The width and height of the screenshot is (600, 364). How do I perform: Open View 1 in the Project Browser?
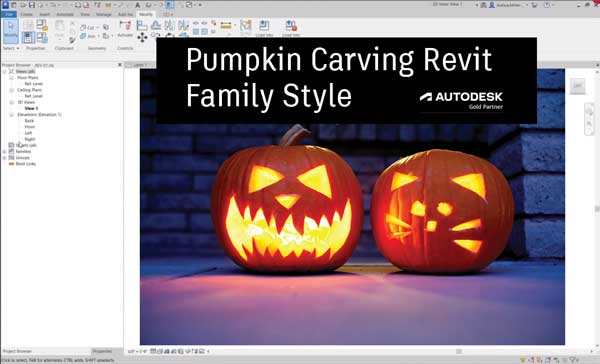click(31, 108)
